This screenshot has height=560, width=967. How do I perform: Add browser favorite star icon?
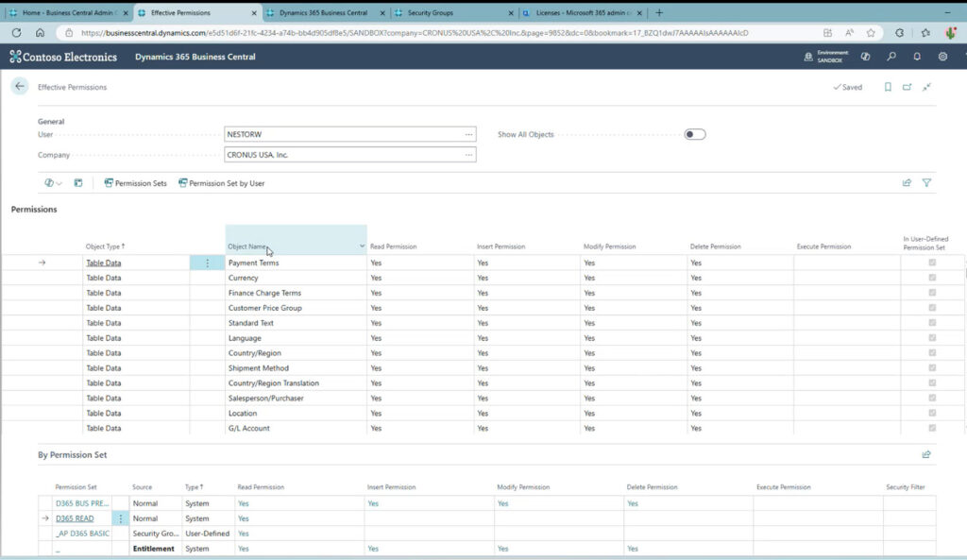(871, 33)
